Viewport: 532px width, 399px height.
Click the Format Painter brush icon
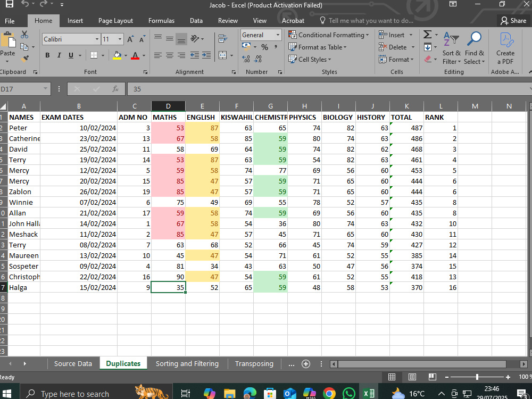pos(24,59)
